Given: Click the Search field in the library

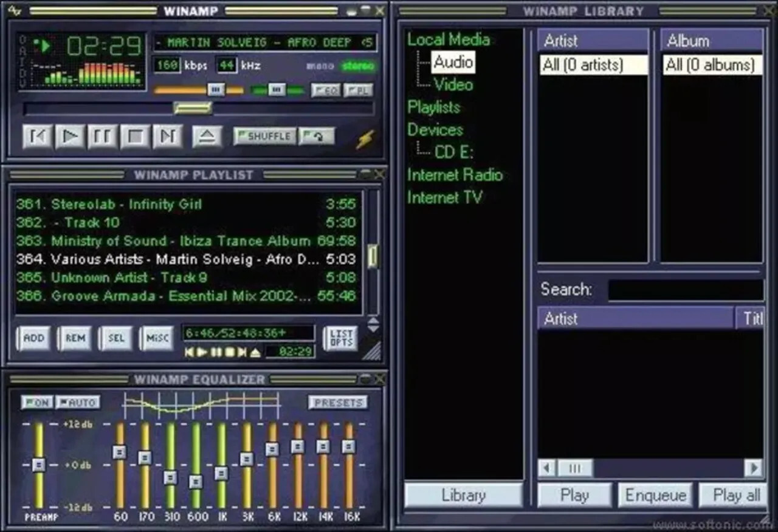Looking at the screenshot, I should pos(686,290).
